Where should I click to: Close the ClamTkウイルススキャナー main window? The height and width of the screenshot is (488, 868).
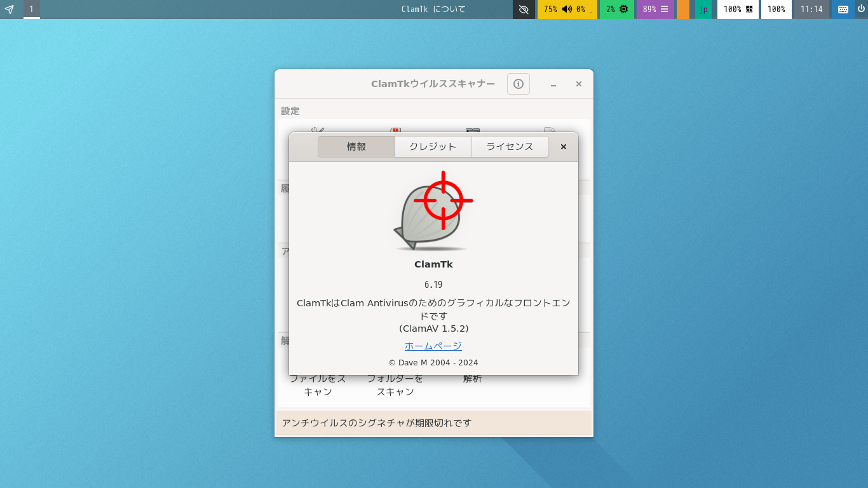(x=579, y=84)
